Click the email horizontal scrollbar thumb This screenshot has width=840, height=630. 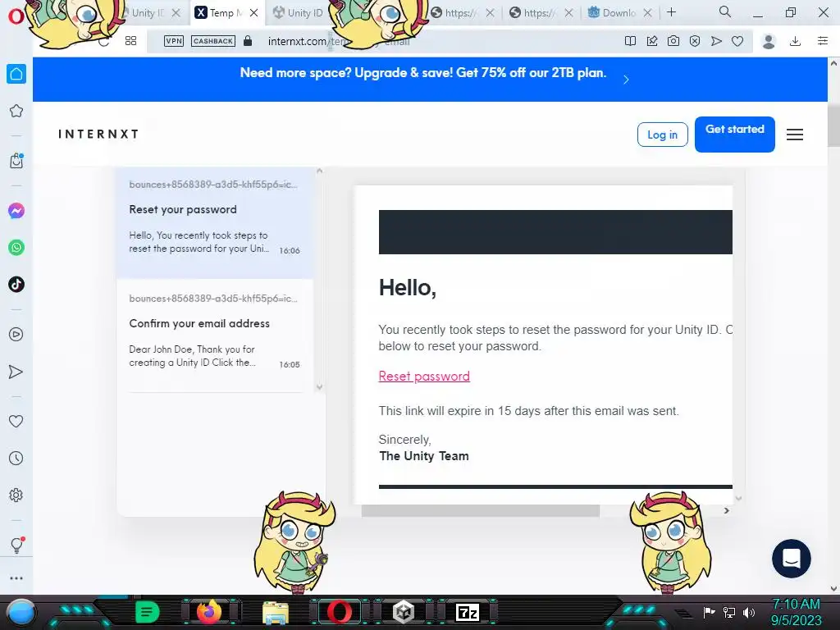(x=480, y=510)
